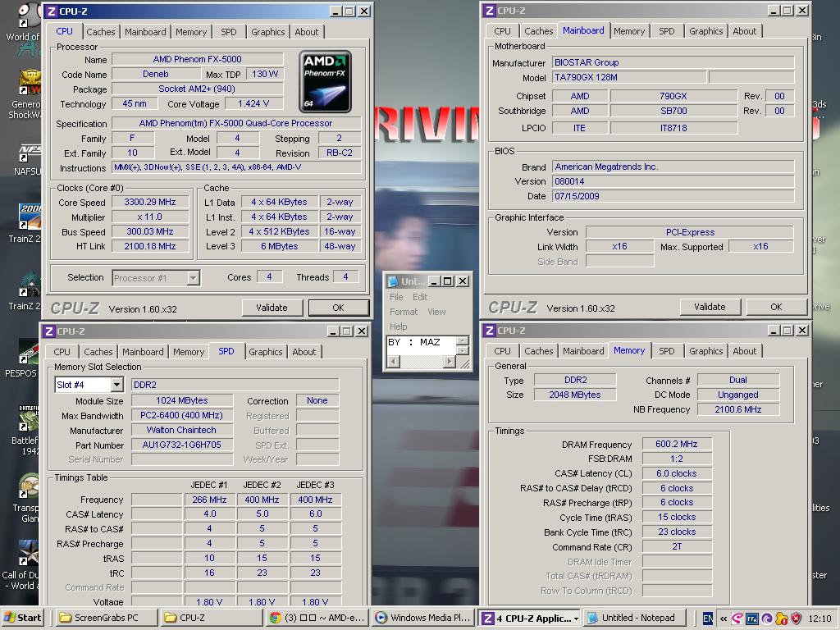Switch to Windows Media Player in taskbar
Image resolution: width=840 pixels, height=630 pixels.
(422, 618)
